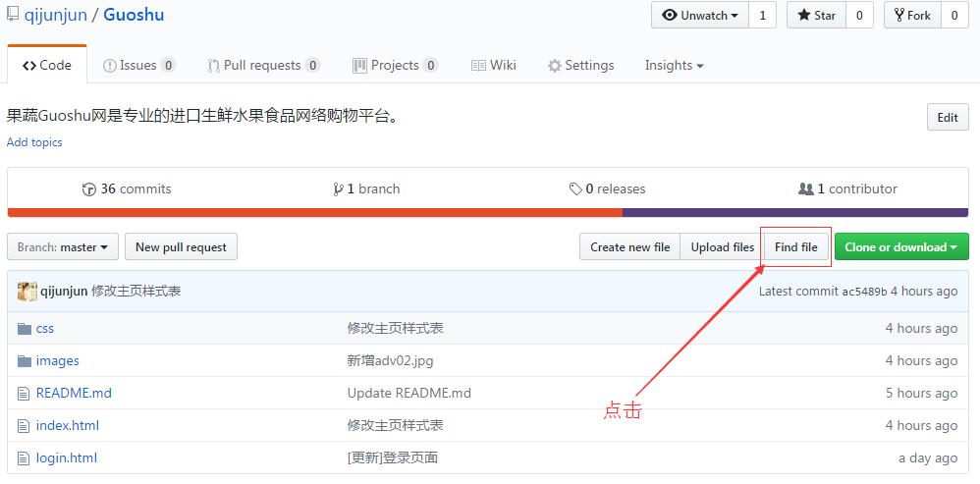Click the a day ago timestamp

[928, 458]
